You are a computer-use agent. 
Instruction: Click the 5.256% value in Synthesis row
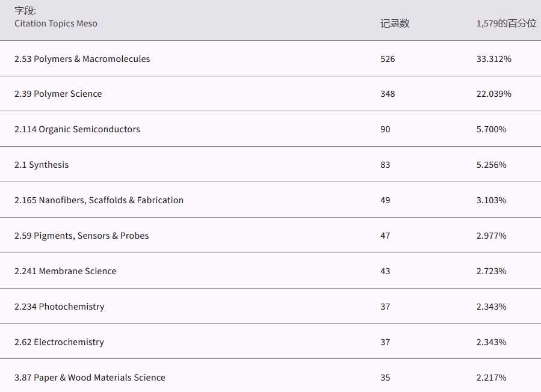tap(491, 165)
